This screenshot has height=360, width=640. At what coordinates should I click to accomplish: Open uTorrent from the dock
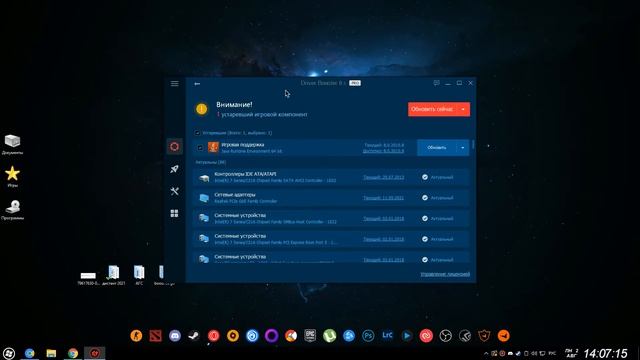pyautogui.click(x=329, y=336)
